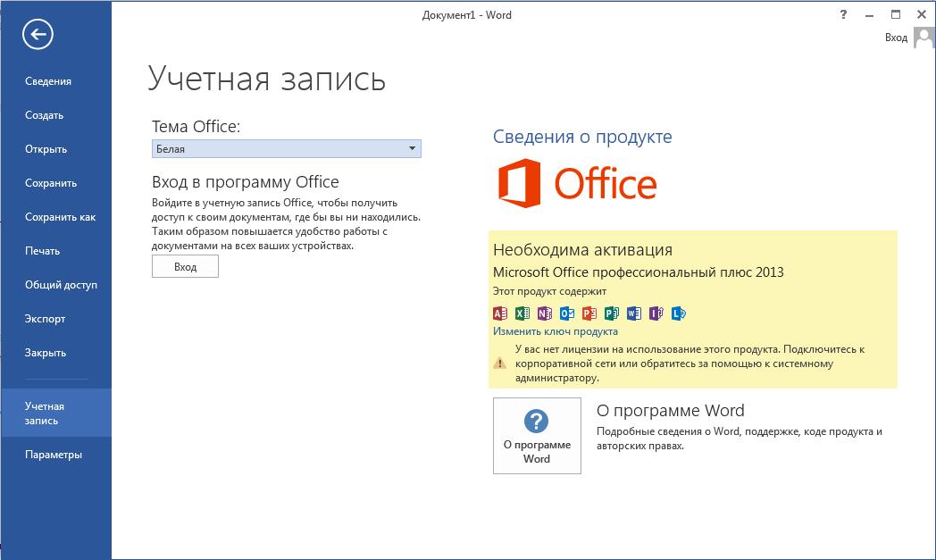Open the Печать section
The image size is (936, 560).
[43, 251]
